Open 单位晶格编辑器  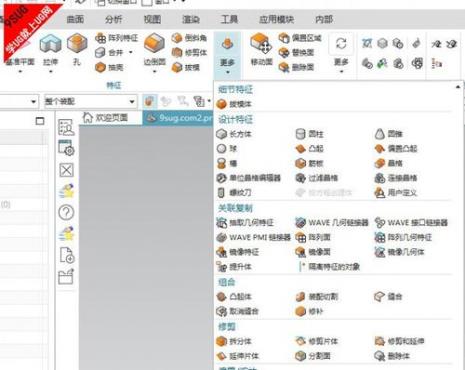pyautogui.click(x=249, y=178)
